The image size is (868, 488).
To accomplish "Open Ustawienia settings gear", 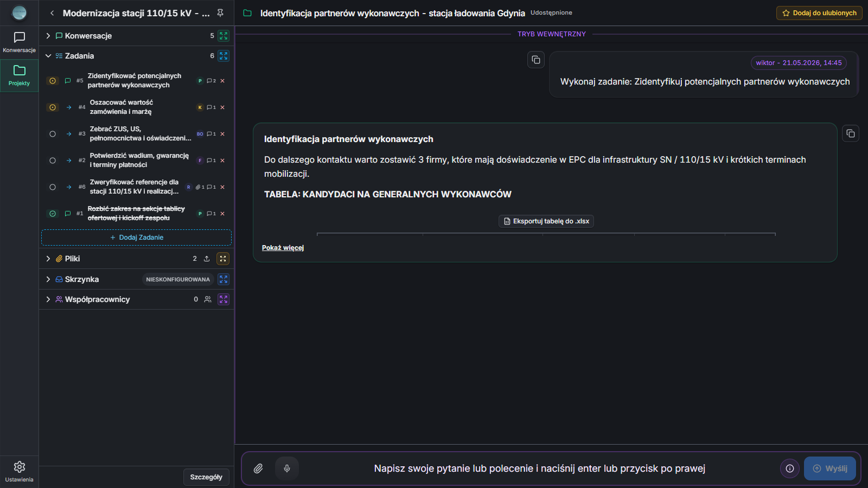I will coord(19,471).
